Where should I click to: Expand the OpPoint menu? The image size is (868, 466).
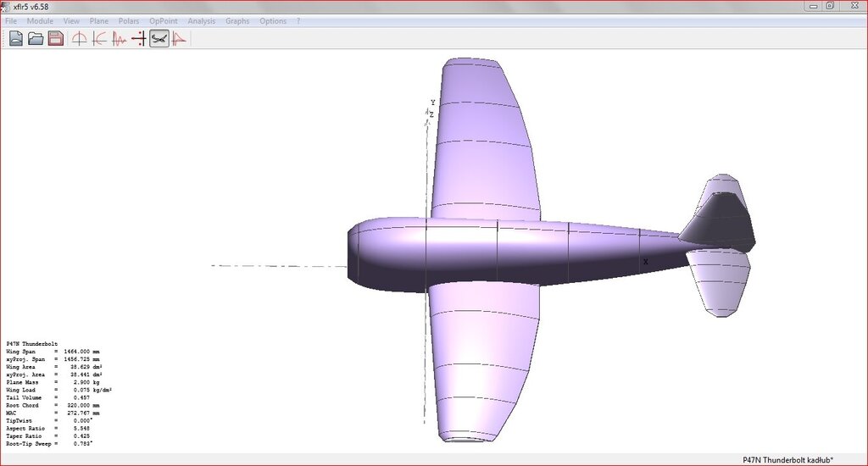pyautogui.click(x=164, y=20)
